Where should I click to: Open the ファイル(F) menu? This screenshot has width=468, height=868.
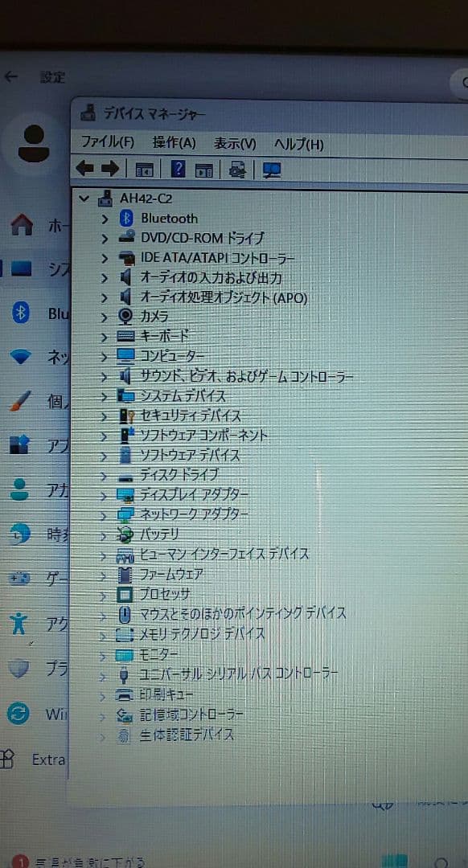pyautogui.click(x=108, y=142)
